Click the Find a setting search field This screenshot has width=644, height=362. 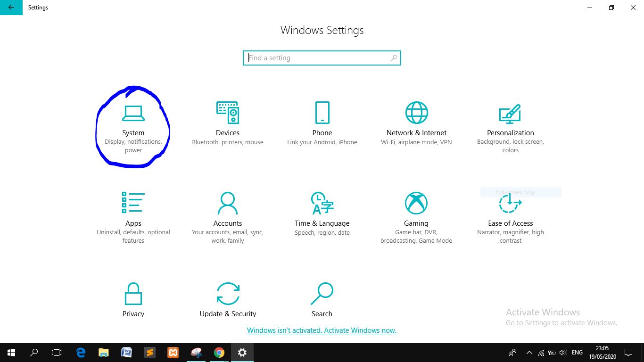tap(322, 58)
